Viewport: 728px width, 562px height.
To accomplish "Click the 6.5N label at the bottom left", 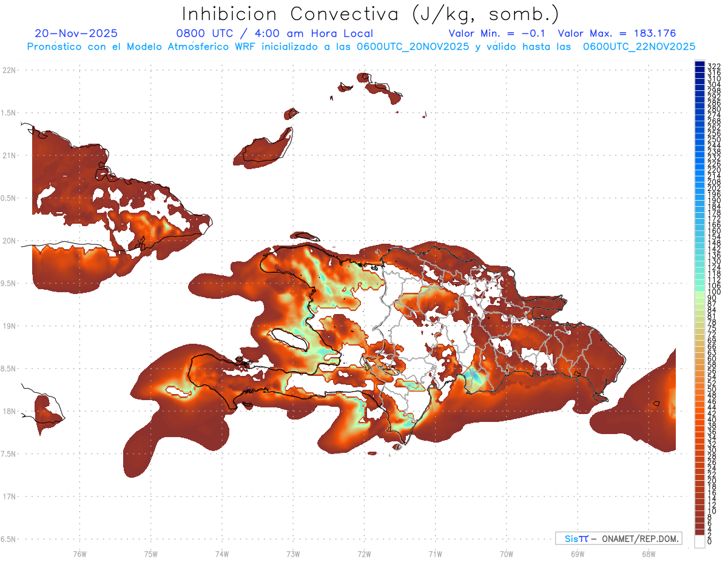I will (x=9, y=539).
